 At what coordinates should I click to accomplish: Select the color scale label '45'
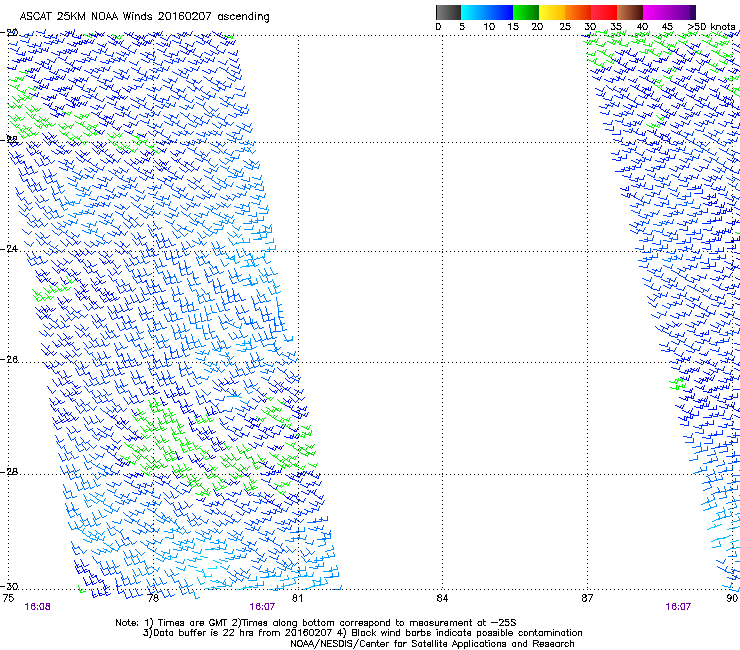coord(667,26)
